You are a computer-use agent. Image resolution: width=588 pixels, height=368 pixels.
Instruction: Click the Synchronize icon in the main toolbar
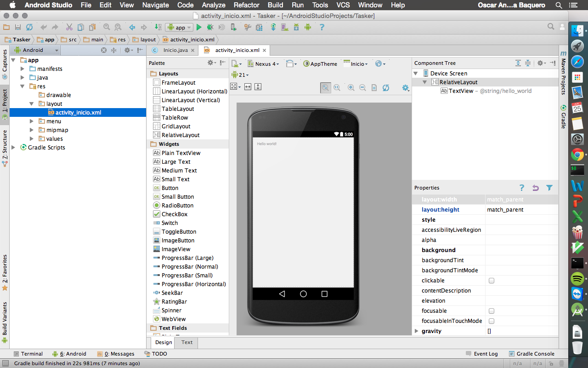pyautogui.click(x=29, y=28)
